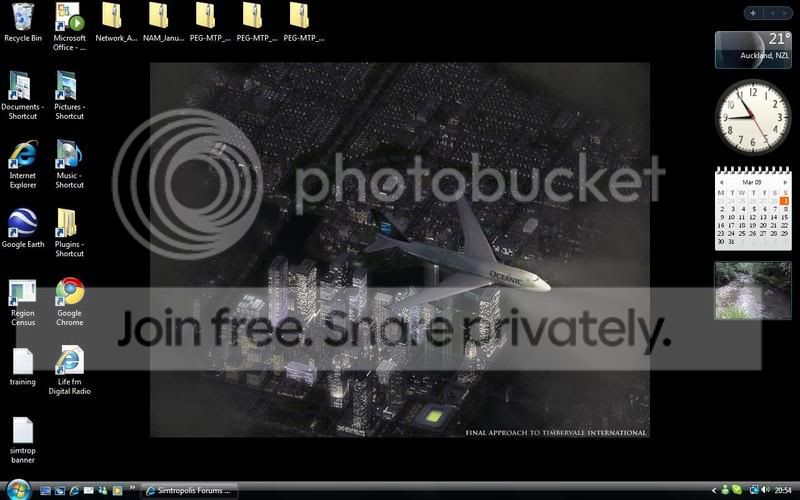Expand the Quick Launch overflow chevron
Viewport: 800px width, 500px height.
[x=132, y=488]
